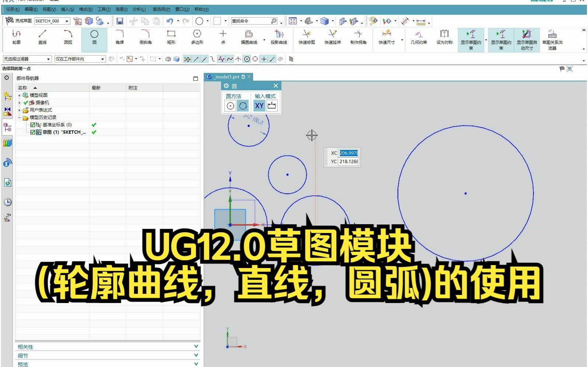Collapse the 模型历史记录 tree node
Image resolution: width=588 pixels, height=367 pixels.
pos(19,118)
